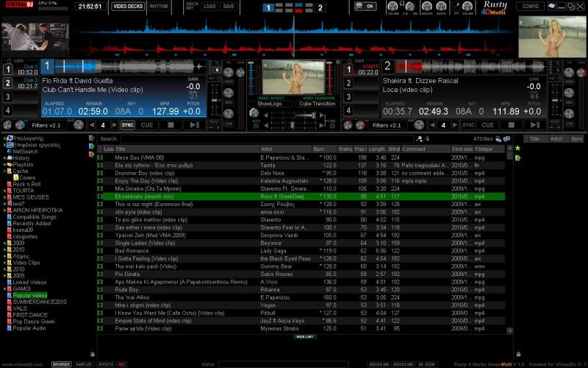
Task: Play/pause deck 1
Action: tap(195, 125)
